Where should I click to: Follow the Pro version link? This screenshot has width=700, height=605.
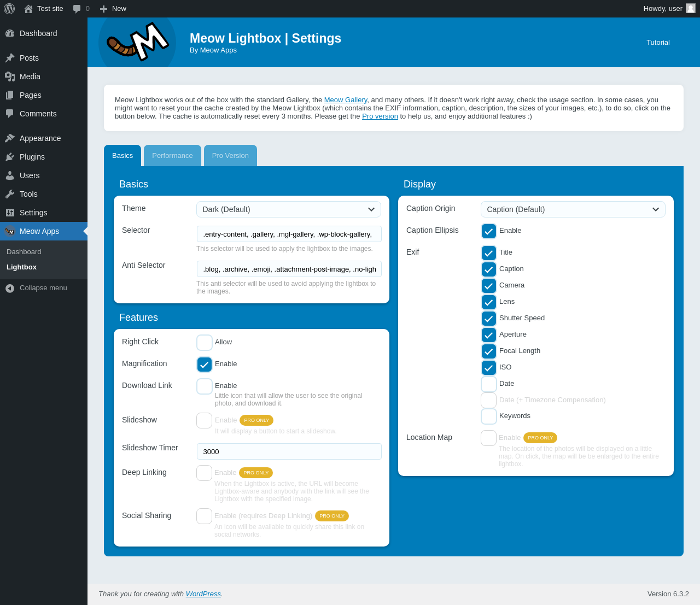point(380,116)
